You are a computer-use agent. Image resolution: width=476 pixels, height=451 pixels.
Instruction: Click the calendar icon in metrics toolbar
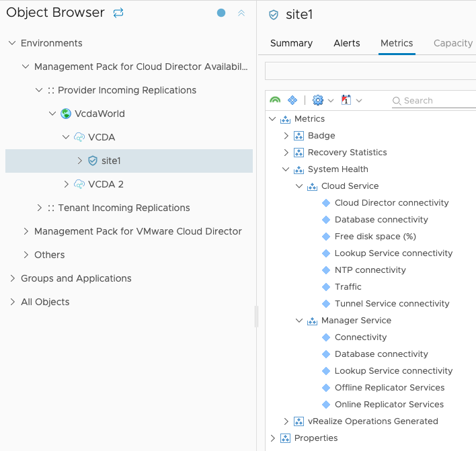pos(346,100)
